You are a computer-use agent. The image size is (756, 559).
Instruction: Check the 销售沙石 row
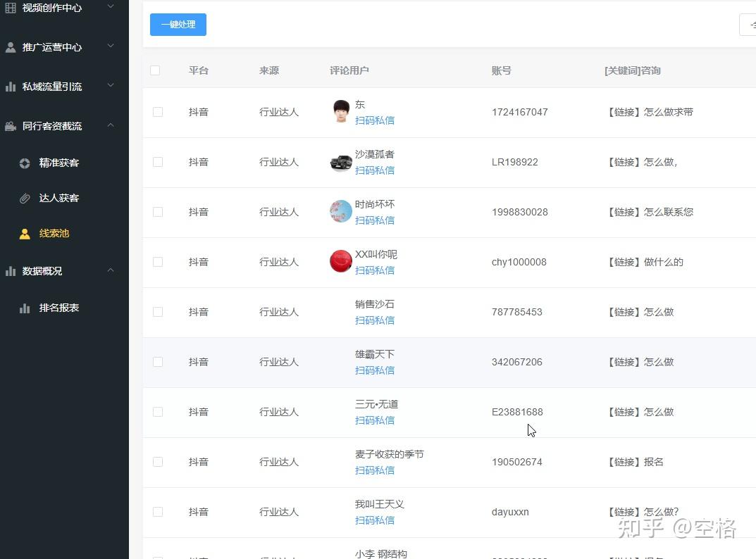(x=158, y=312)
